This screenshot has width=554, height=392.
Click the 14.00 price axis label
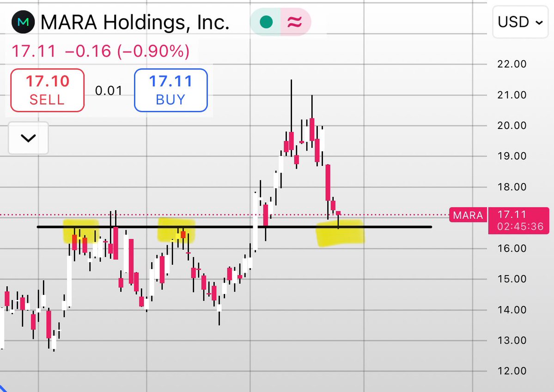pos(512,310)
